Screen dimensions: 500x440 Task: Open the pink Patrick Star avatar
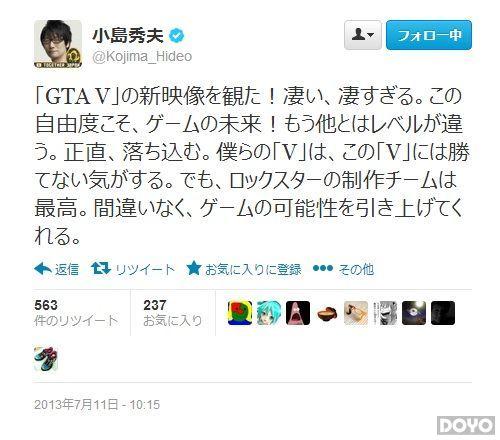point(298,313)
